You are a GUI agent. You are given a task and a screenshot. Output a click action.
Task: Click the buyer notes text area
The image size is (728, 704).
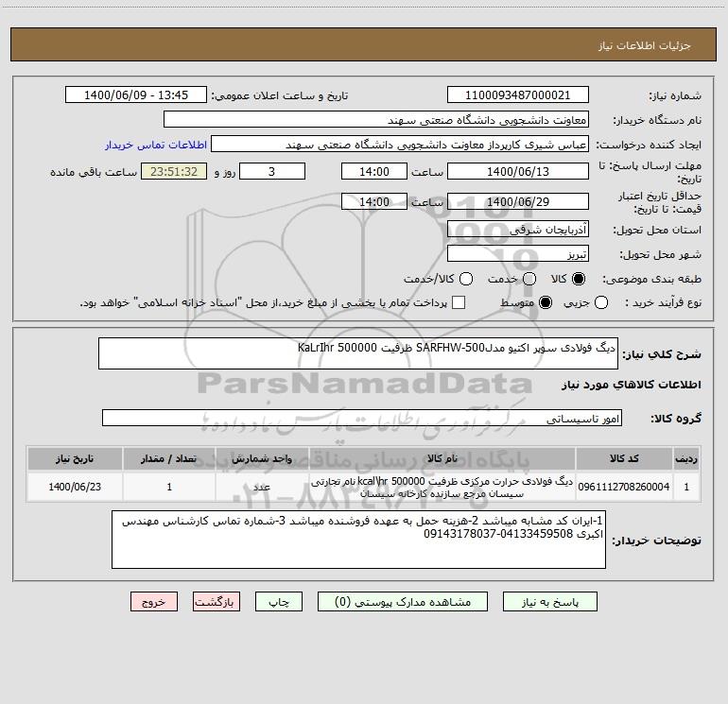tap(358, 540)
